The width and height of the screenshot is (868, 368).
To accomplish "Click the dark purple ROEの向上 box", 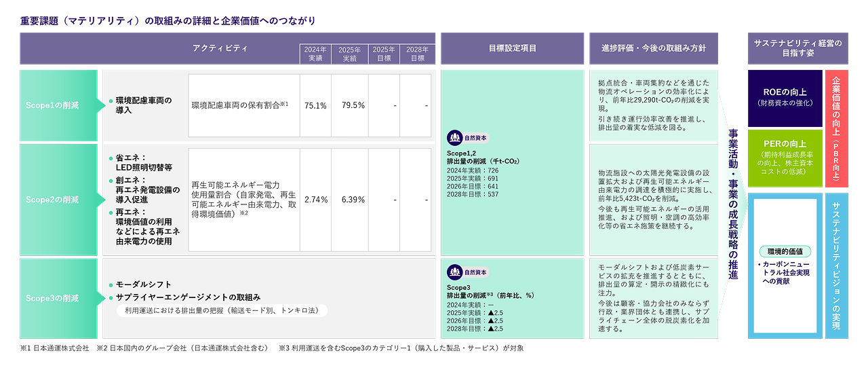I will [785, 98].
